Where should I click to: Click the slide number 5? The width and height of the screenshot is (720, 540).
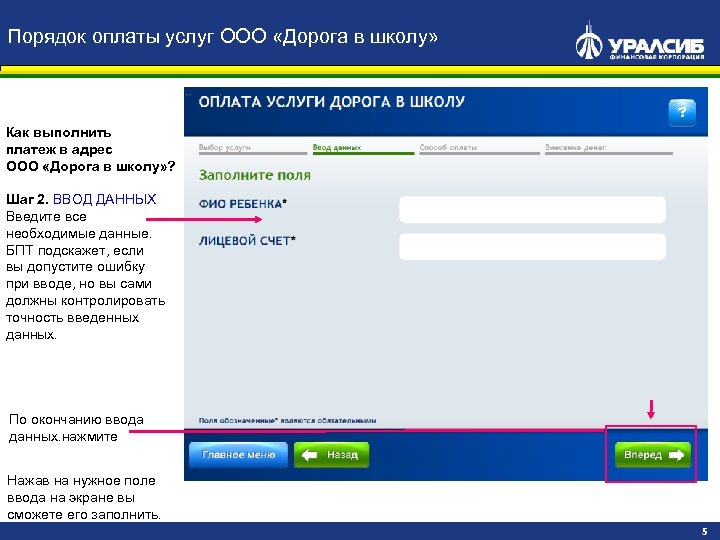coord(704,532)
